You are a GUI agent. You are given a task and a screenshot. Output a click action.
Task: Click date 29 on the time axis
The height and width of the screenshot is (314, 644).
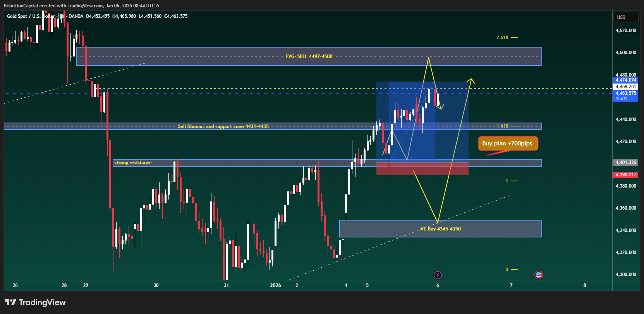click(86, 285)
